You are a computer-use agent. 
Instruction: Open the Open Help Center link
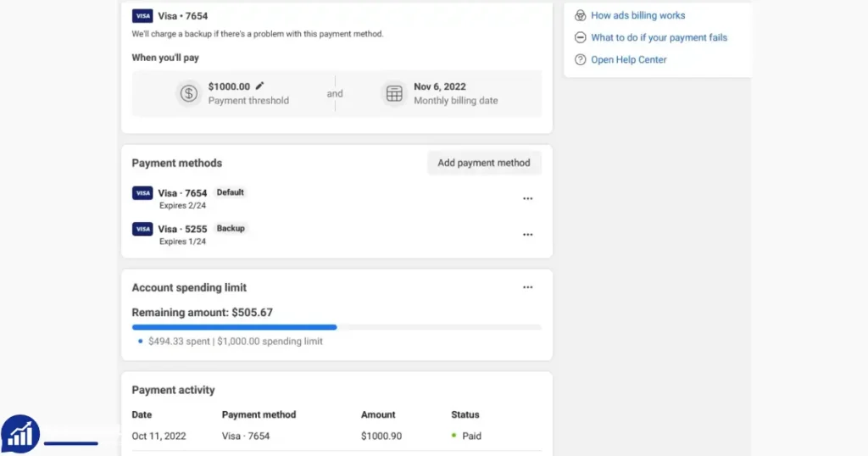(628, 60)
